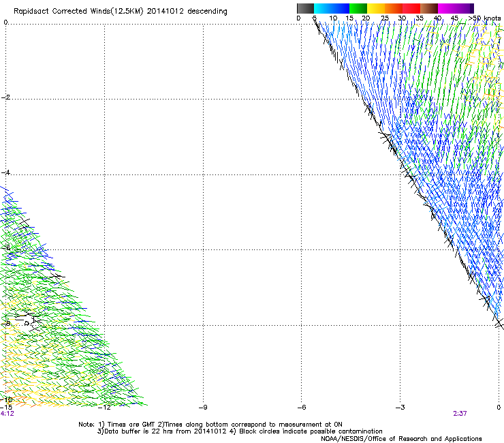Viewport: 504px width, 443px height.
Task: Click the purple time stamp '4:12'
Action: pos(7,414)
